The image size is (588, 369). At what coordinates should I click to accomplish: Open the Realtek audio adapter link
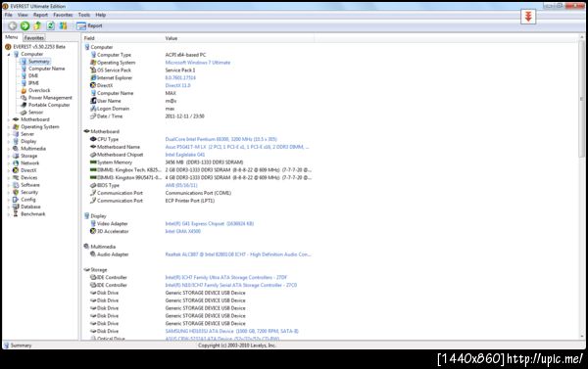238,254
